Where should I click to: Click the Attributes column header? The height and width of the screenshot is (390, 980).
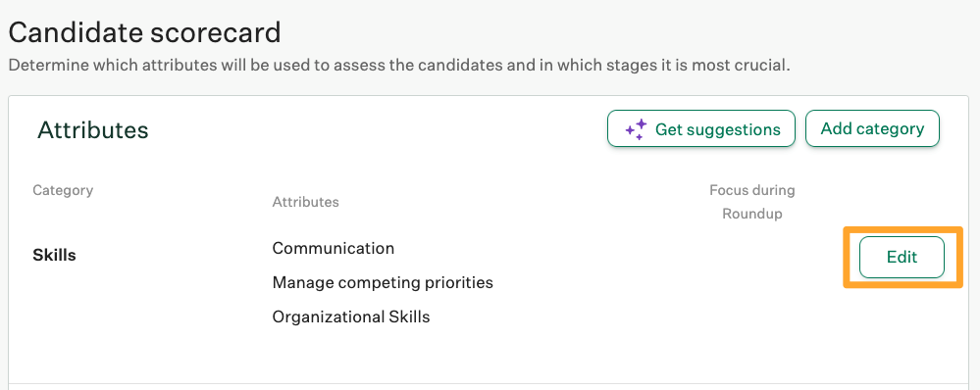[x=306, y=202]
